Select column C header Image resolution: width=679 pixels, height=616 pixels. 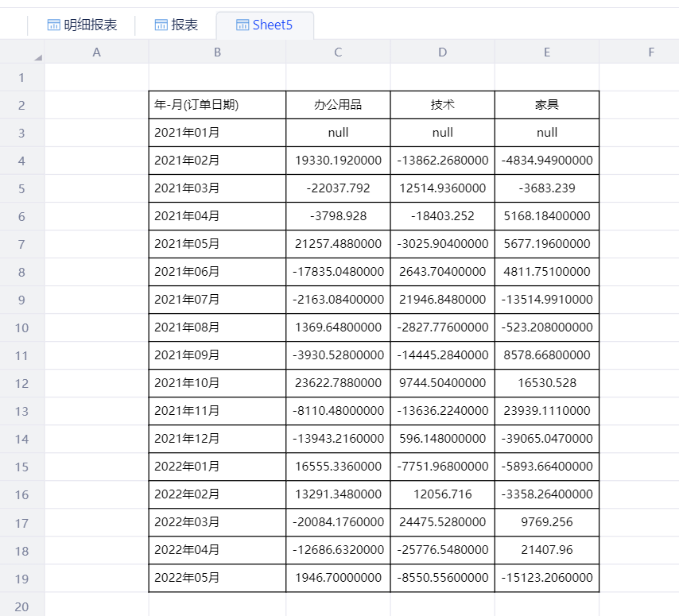pos(338,52)
